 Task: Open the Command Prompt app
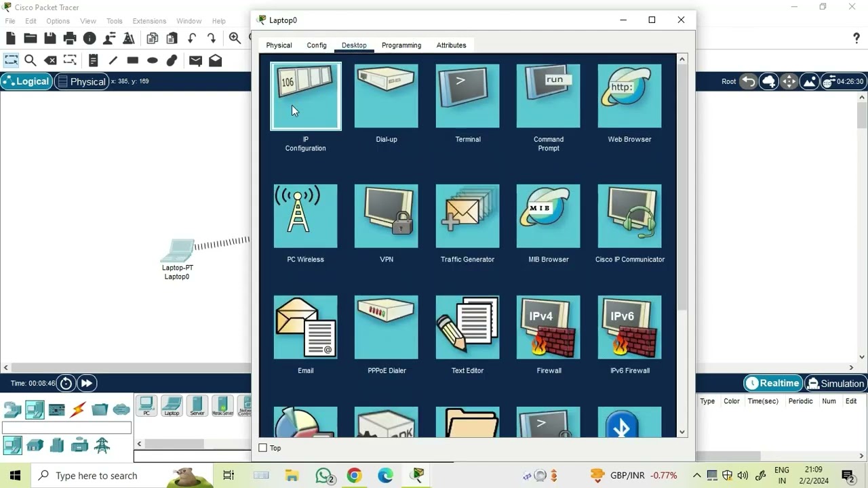click(x=549, y=96)
